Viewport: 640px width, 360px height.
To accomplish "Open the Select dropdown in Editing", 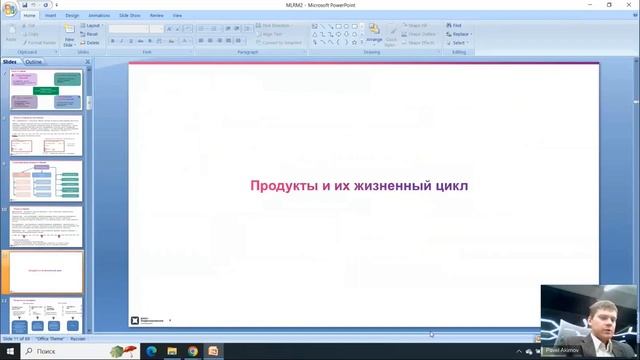I will [x=458, y=43].
